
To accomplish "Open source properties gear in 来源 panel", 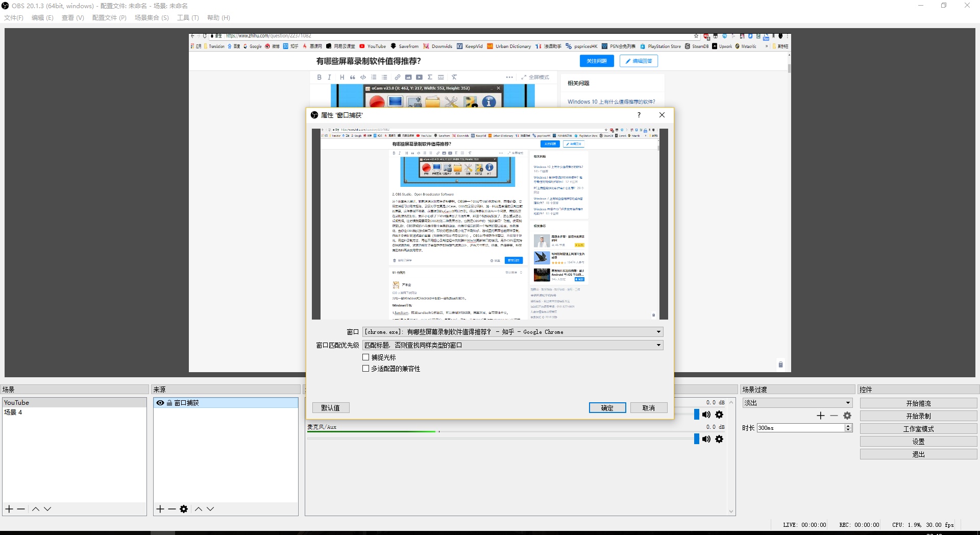I will [184, 509].
